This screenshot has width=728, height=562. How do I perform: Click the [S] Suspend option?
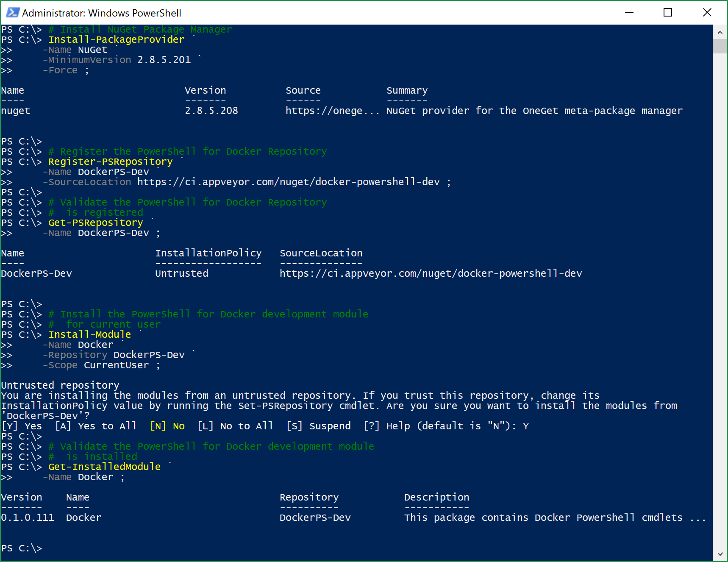[319, 426]
